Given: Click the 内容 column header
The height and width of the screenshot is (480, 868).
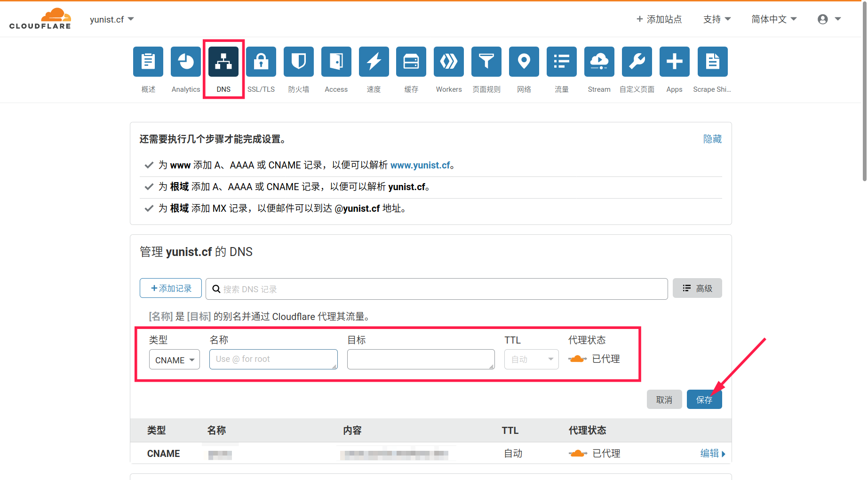Looking at the screenshot, I should [x=352, y=431].
